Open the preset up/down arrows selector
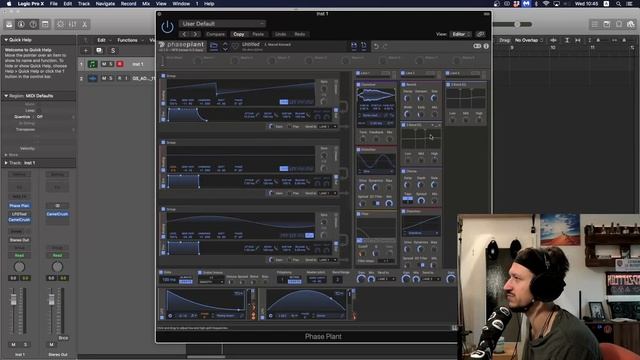Image resolution: width=640 pixels, height=360 pixels. click(225, 47)
